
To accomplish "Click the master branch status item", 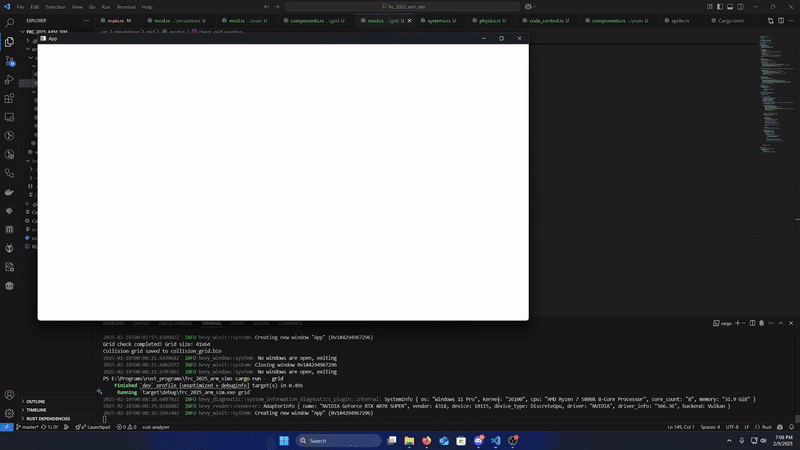I will pos(27,427).
